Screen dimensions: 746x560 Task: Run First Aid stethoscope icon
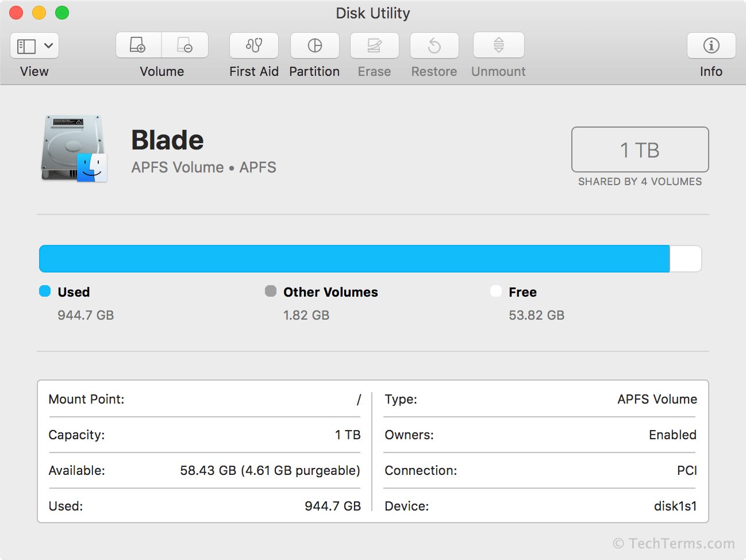[254, 45]
